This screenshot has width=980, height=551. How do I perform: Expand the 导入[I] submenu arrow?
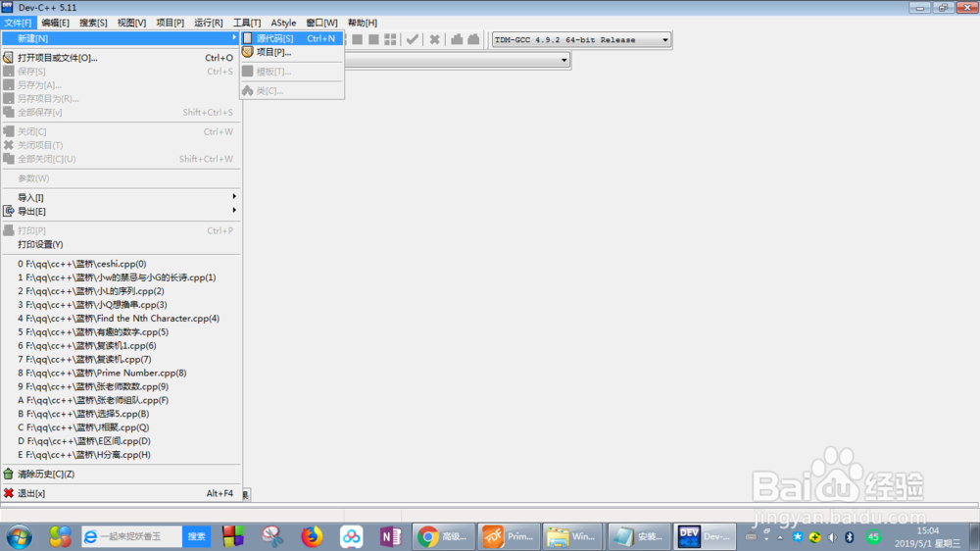pos(234,197)
